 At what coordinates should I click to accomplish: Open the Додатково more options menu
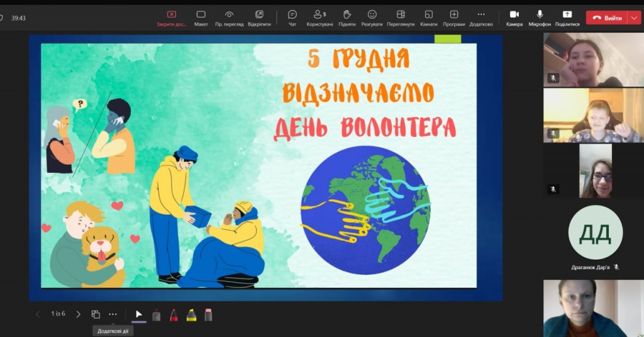[x=481, y=17]
